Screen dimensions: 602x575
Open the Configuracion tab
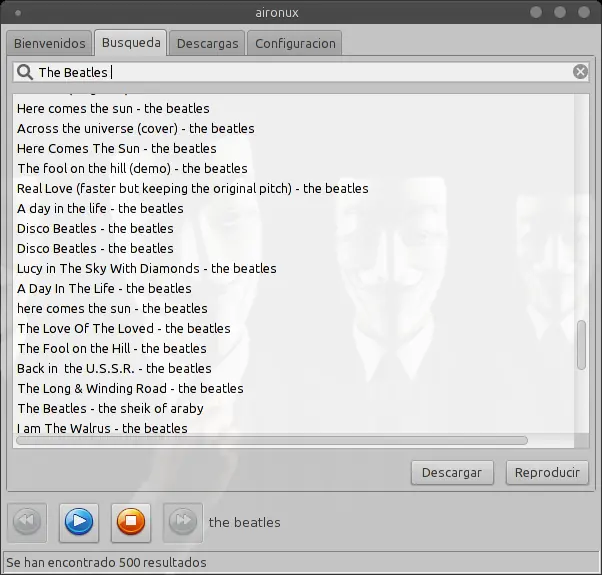coord(295,43)
